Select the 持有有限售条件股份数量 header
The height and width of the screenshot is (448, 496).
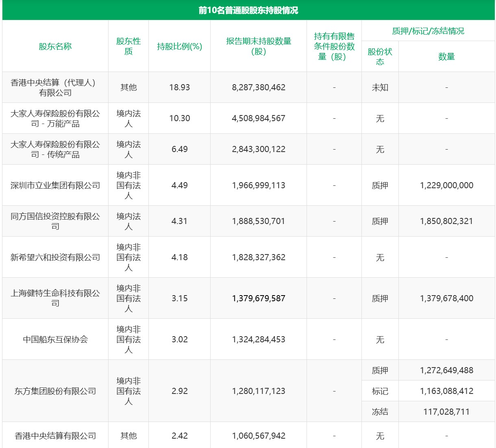coord(334,46)
